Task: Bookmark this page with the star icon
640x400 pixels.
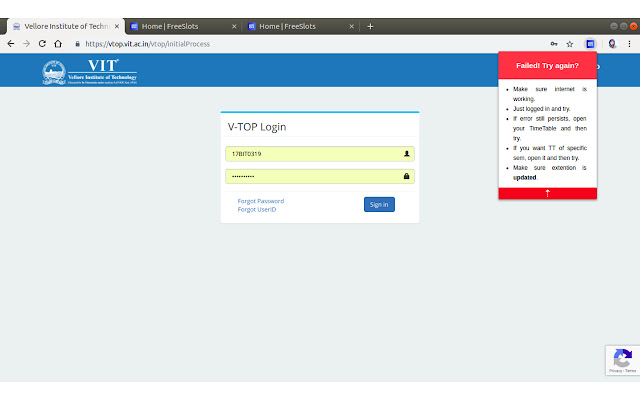Action: pyautogui.click(x=570, y=44)
